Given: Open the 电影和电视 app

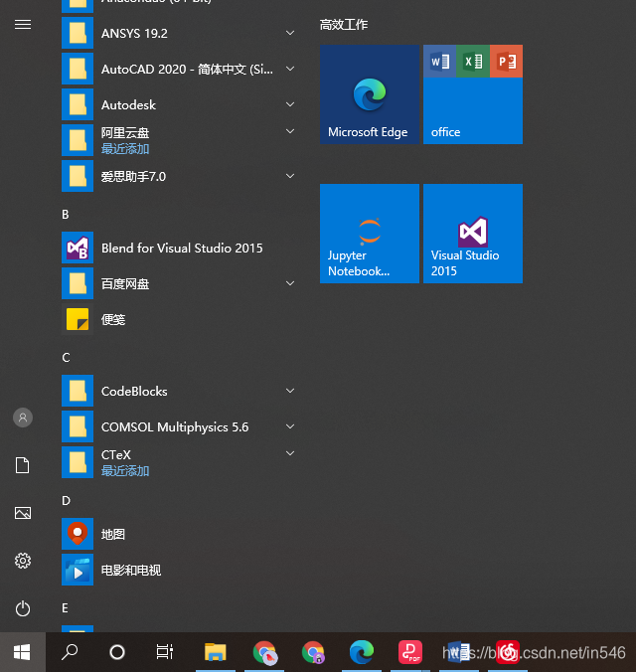Looking at the screenshot, I should tap(182, 570).
